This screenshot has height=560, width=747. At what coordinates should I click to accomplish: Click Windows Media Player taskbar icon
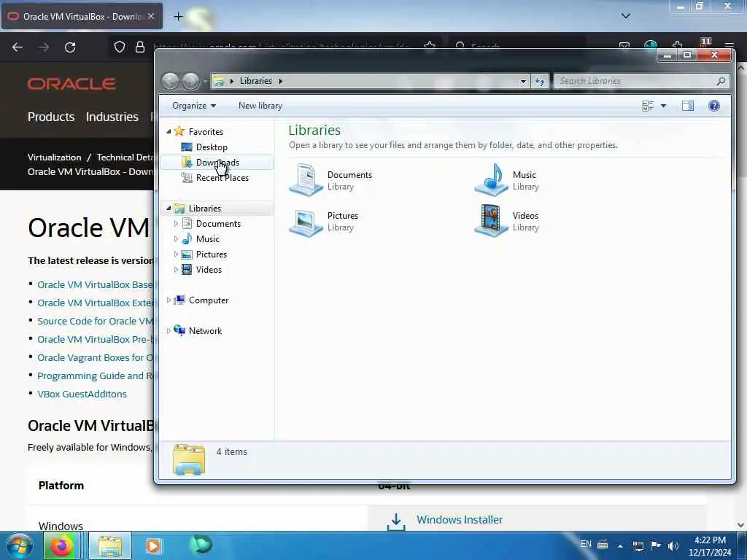(153, 545)
